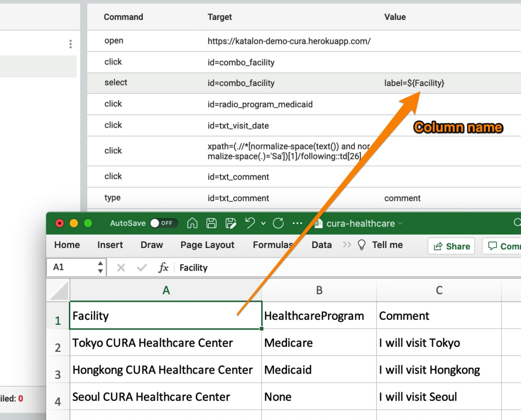Click the Home house icon in title bar
The width and height of the screenshot is (521, 420).
[192, 223]
